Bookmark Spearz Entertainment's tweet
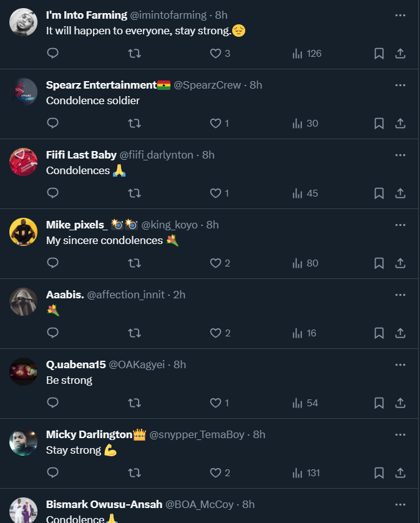The width and height of the screenshot is (420, 523). click(x=379, y=124)
